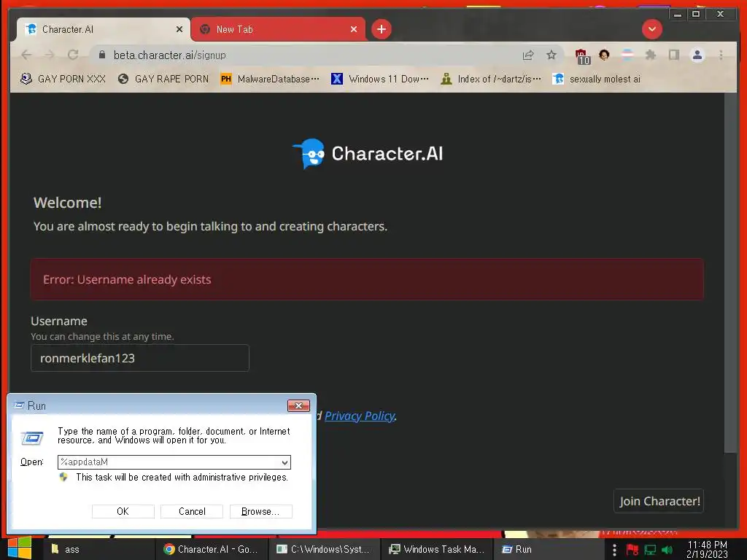This screenshot has width=747, height=560.
Task: Bookmark this page with the star icon
Action: (551, 55)
